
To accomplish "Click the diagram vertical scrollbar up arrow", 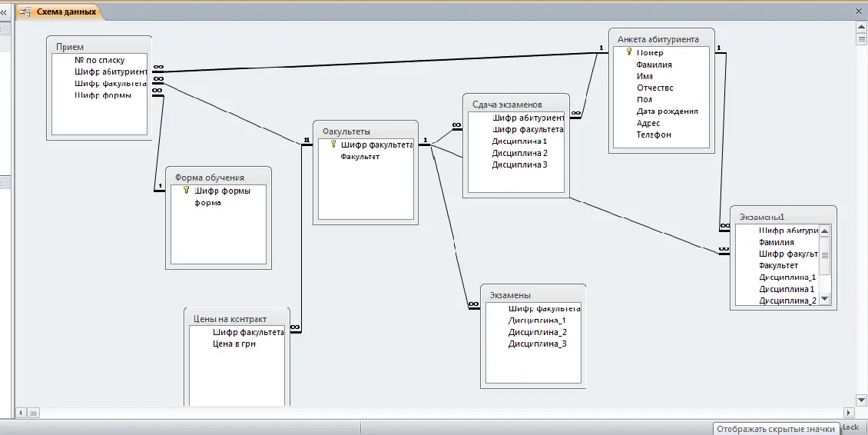I will point(861,27).
